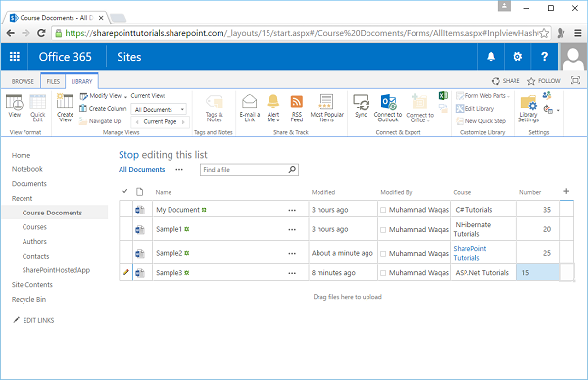Image resolution: width=588 pixels, height=380 pixels.
Task: Expand Form Web Parts dropdown
Action: [508, 96]
